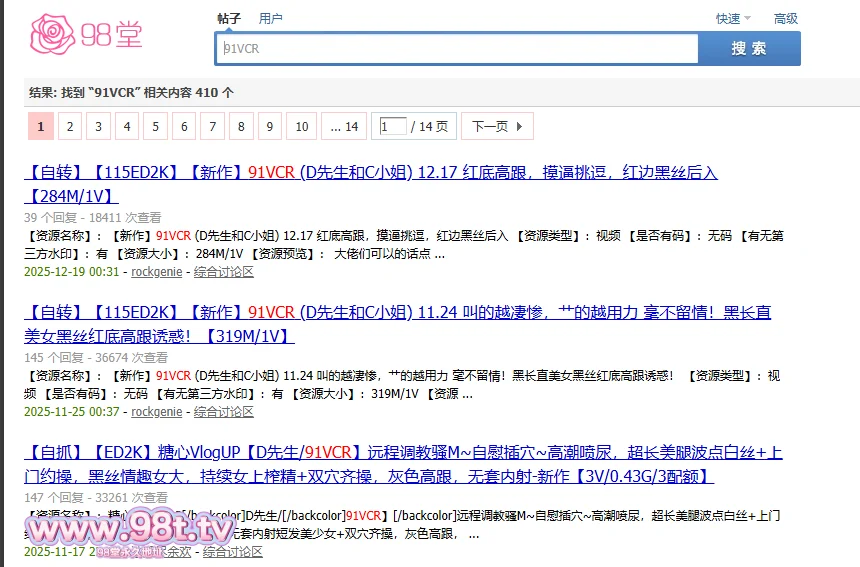
Task: Open 综合讨论区 forum link for 2025-12-19 post
Action: 223,272
